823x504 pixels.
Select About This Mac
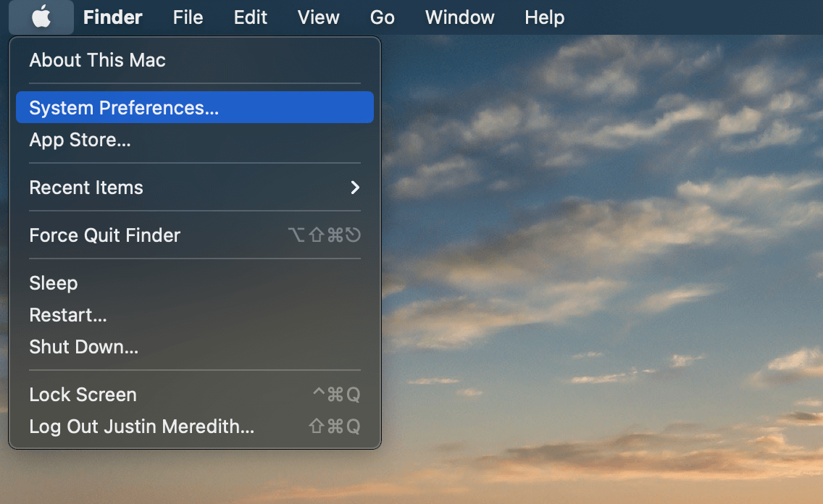pos(97,60)
